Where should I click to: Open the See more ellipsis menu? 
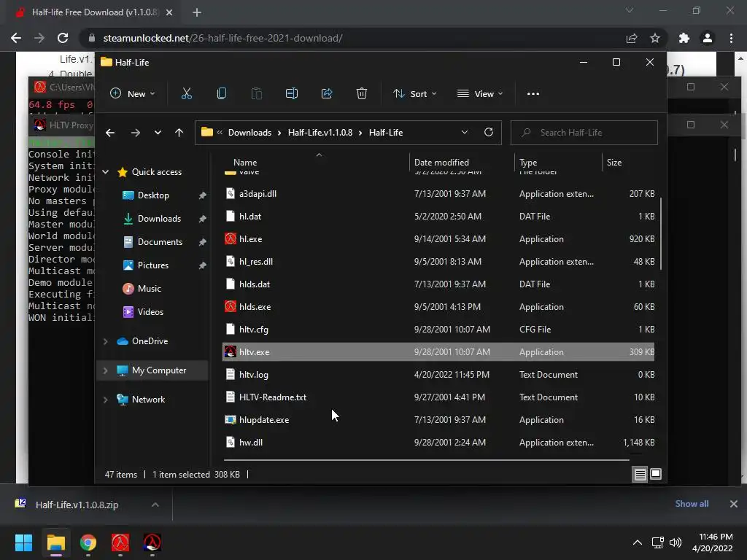[533, 94]
